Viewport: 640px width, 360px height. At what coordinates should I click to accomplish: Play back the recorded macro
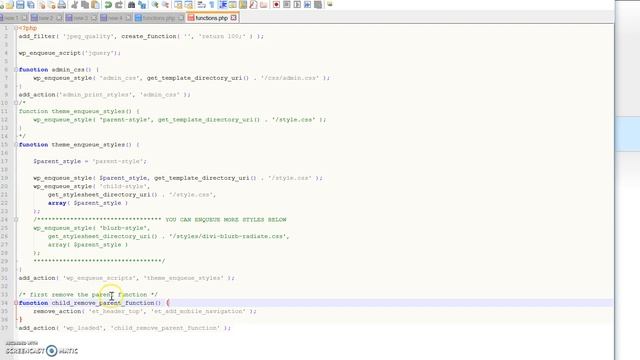click(x=297, y=5)
